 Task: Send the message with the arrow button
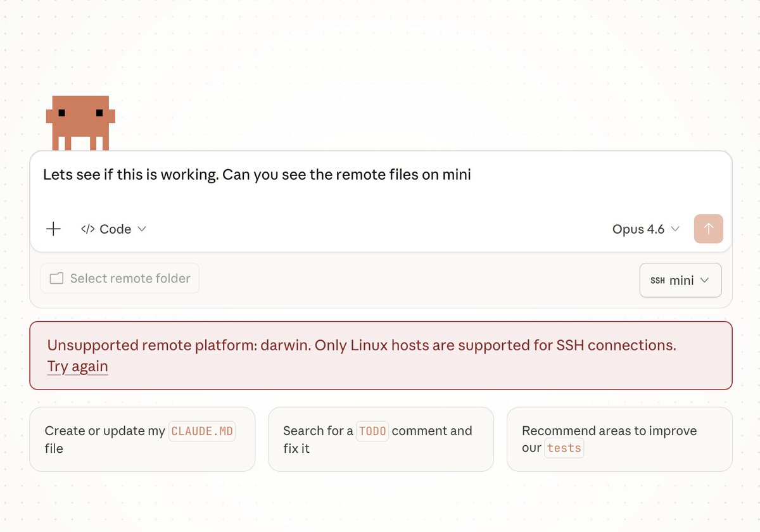click(x=708, y=229)
